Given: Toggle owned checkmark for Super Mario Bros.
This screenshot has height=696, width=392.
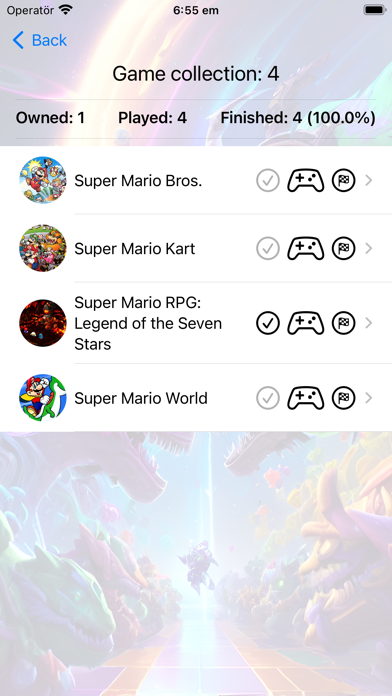Looking at the screenshot, I should 268,181.
